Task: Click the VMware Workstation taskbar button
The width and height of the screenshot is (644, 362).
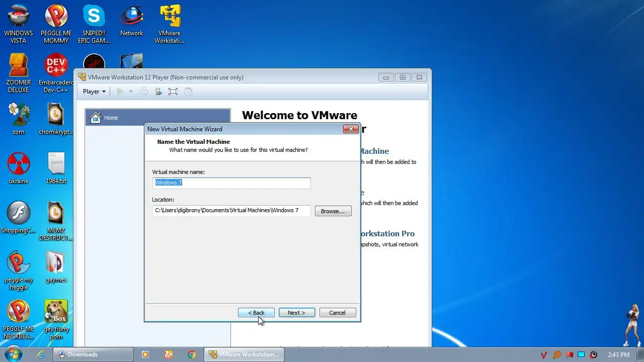Action: [x=244, y=354]
